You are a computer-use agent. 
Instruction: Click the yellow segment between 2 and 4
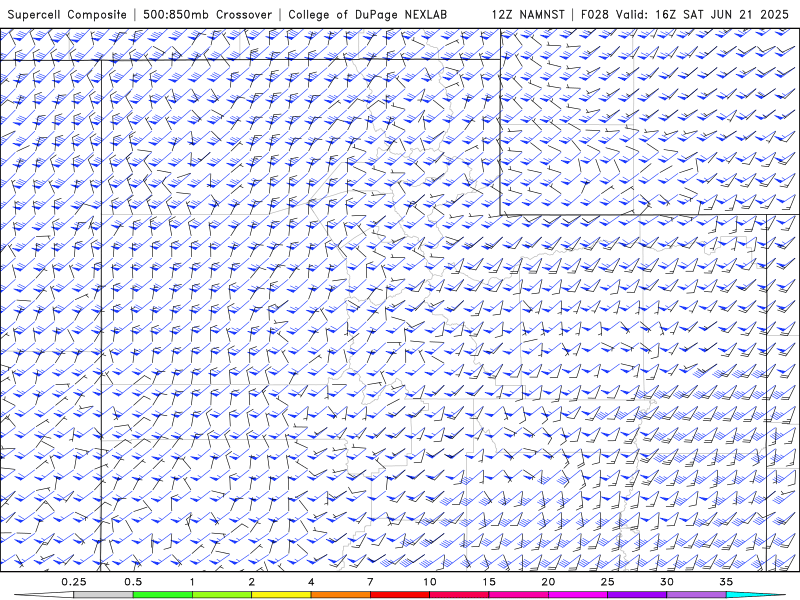(x=281, y=595)
